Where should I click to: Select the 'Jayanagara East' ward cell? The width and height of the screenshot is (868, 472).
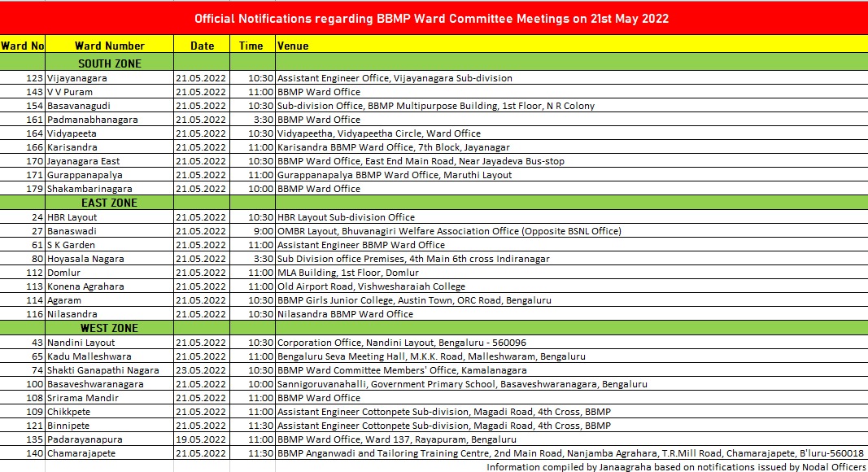[110, 161]
